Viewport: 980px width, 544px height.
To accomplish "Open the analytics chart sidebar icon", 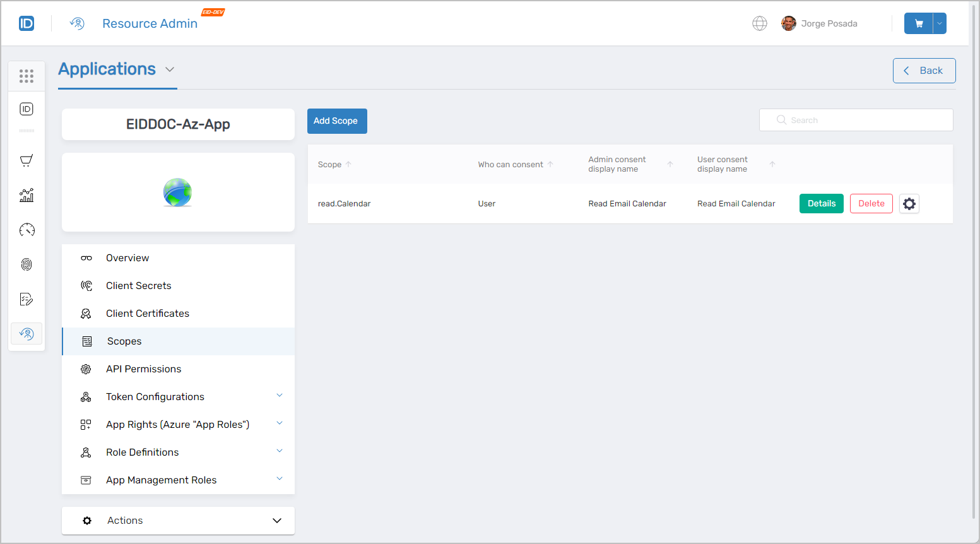I will click(x=27, y=195).
